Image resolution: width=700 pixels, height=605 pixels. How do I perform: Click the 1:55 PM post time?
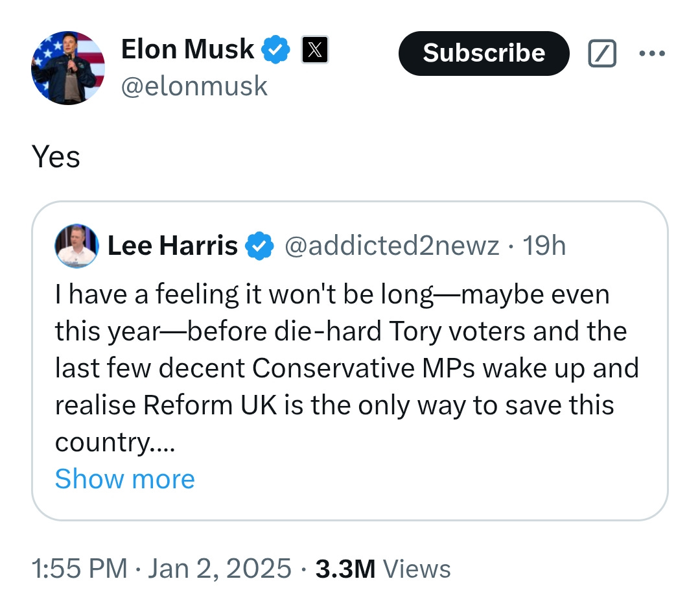79,569
